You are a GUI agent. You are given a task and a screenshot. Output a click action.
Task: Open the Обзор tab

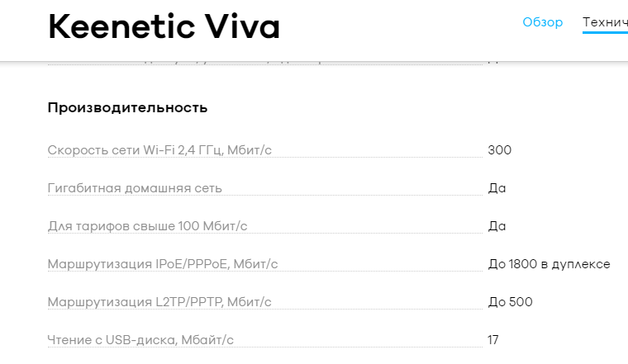[542, 22]
